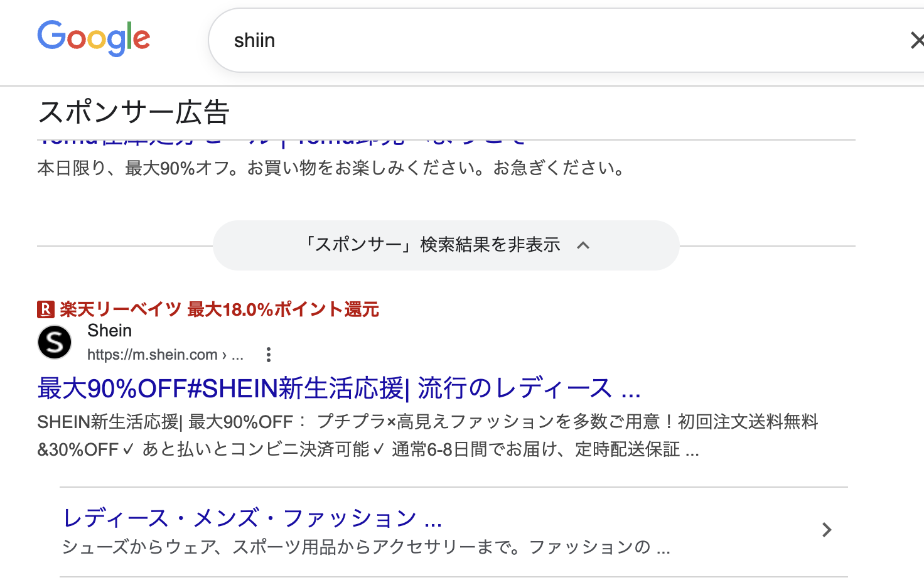Click the スポンサー広告 heading
The width and height of the screenshot is (924, 585).
(x=134, y=112)
